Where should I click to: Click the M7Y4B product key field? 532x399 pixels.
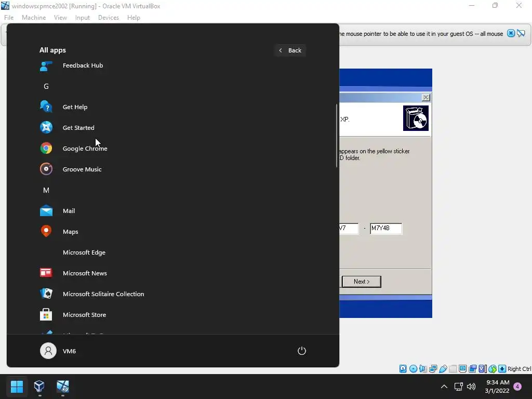click(386, 229)
